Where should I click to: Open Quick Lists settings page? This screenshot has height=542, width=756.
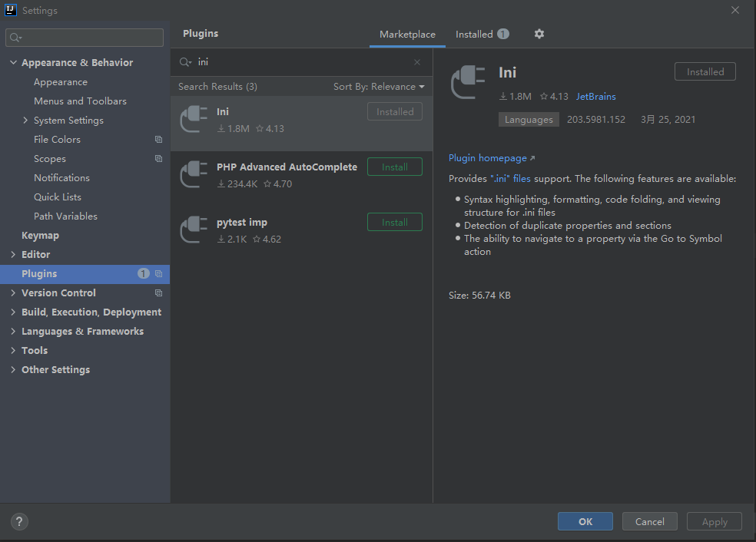tap(58, 197)
